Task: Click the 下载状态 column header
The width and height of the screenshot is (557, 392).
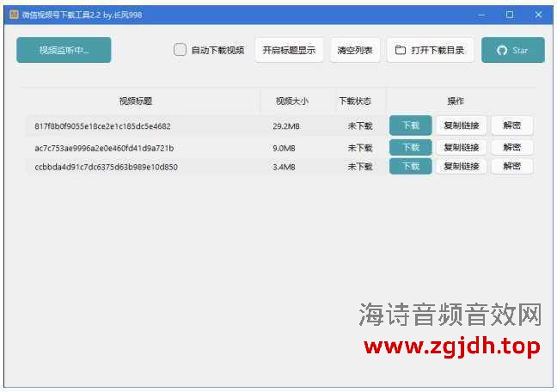Action: click(355, 101)
